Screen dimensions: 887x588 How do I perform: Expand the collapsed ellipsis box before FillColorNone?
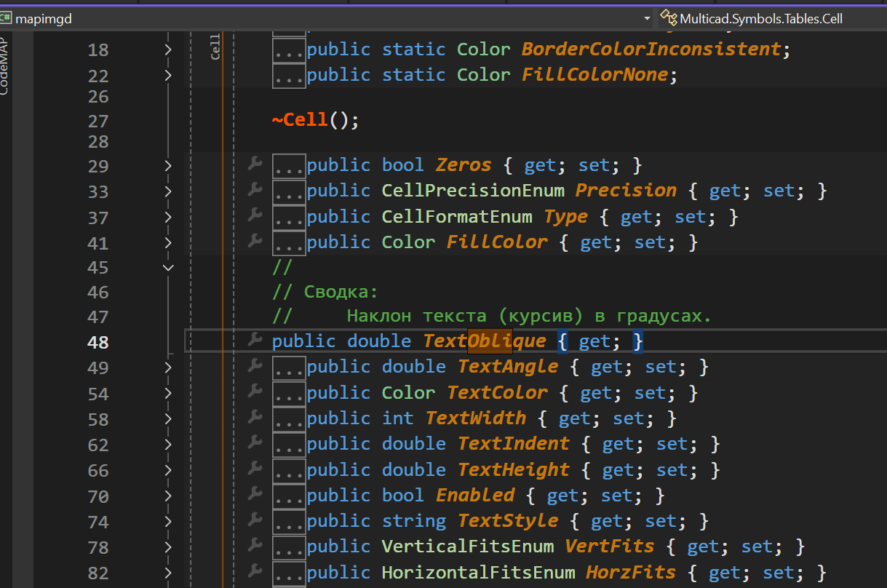(x=289, y=75)
